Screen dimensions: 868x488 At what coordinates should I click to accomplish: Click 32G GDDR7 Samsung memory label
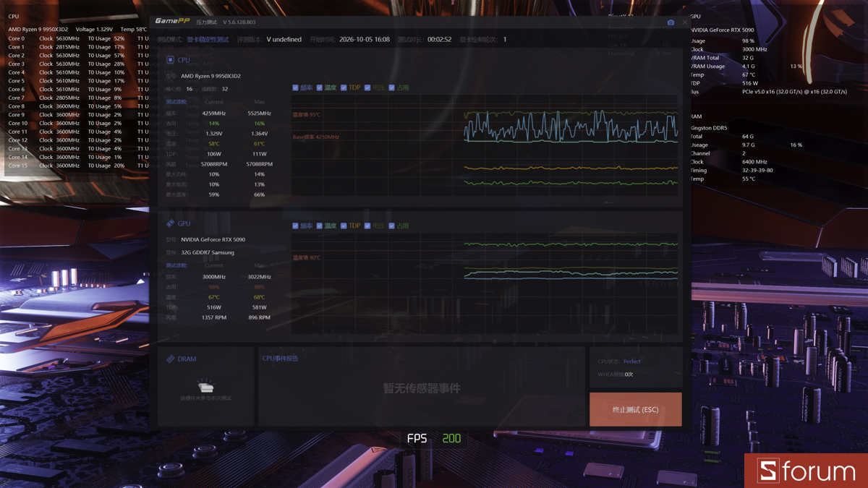point(208,252)
